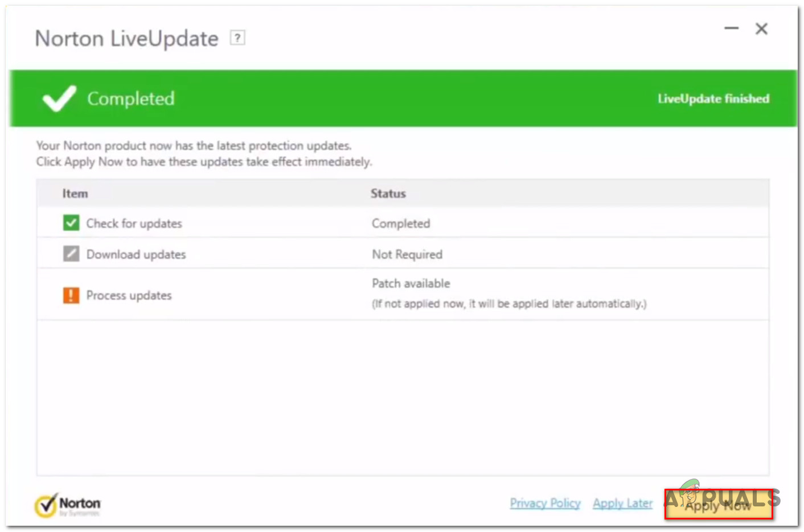Click the "applied later automatically" note text
Image resolution: width=804 pixels, height=532 pixels.
509,304
